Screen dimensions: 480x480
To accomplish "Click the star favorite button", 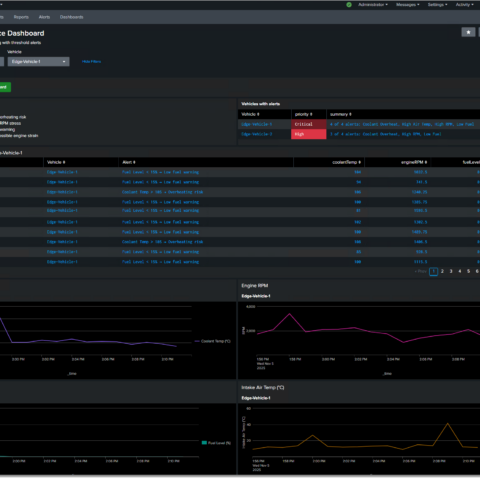I will 468,32.
